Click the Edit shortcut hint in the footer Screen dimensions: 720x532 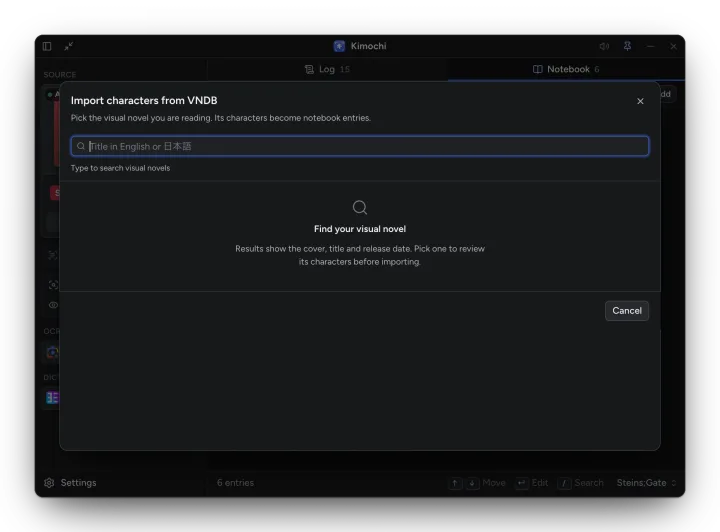532,483
